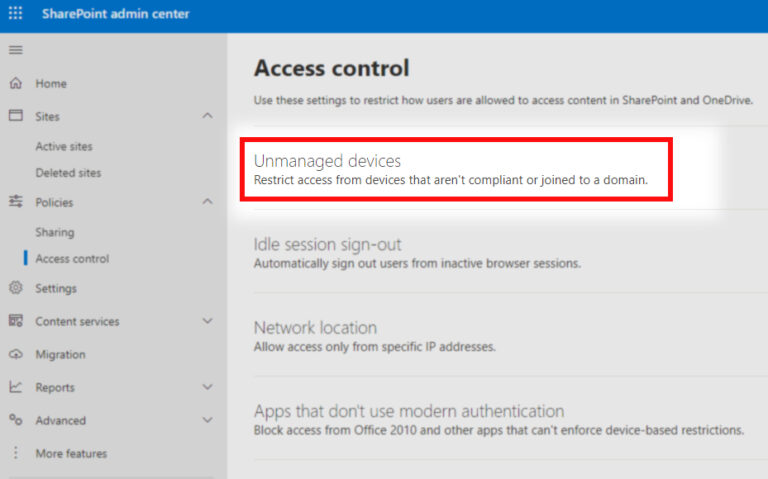Click the Advanced icon in sidebar
768x479 pixels.
pyautogui.click(x=15, y=420)
